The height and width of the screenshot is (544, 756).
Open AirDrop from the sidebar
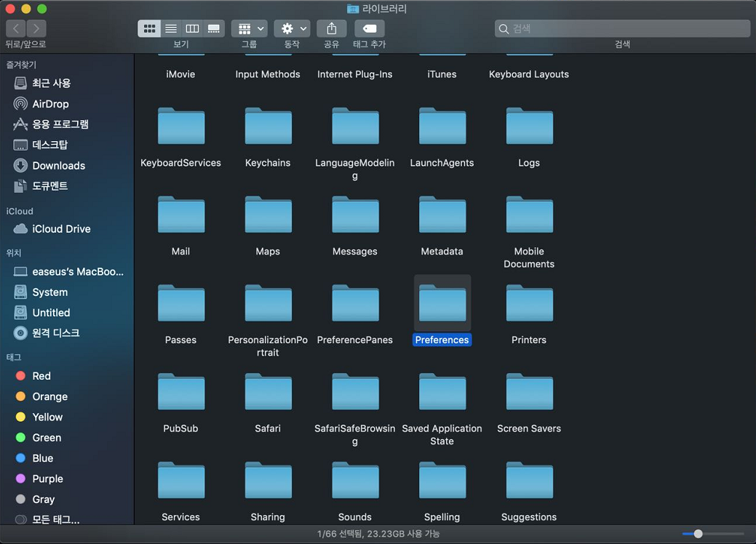tap(50, 104)
